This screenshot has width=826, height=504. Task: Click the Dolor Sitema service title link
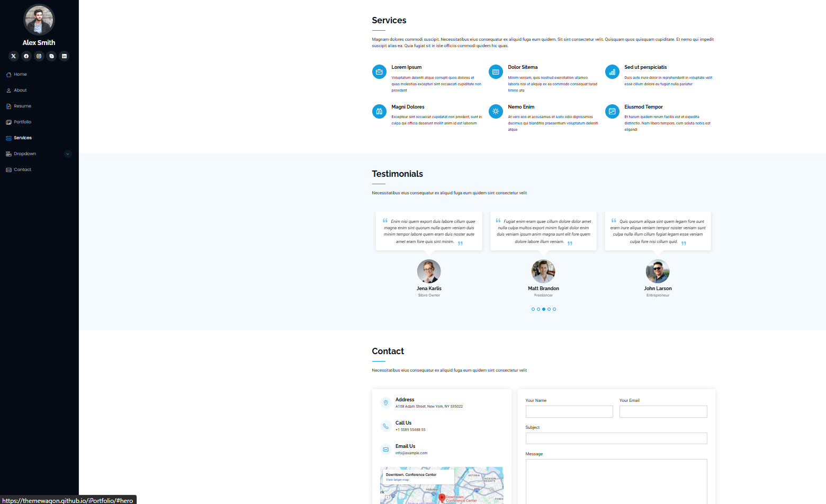(523, 67)
